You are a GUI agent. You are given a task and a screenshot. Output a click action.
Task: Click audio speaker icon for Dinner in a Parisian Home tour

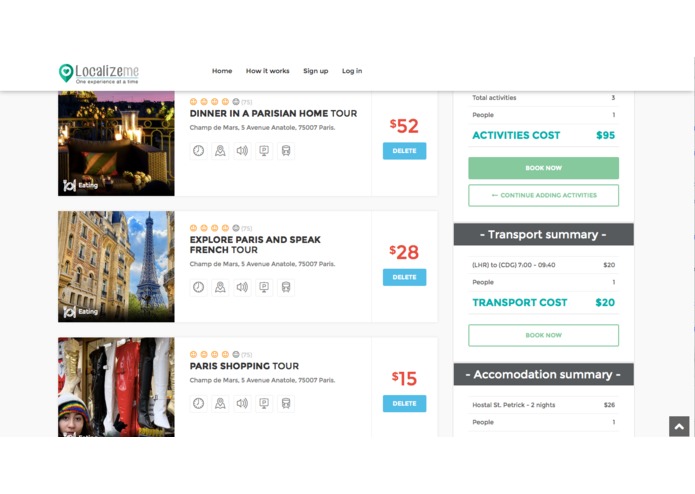point(242,151)
